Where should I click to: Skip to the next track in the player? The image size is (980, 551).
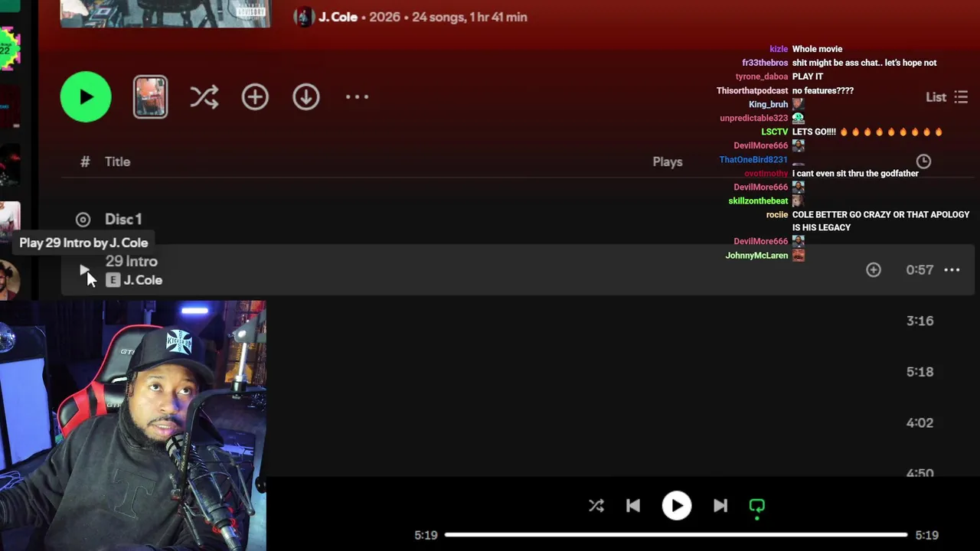tap(720, 505)
